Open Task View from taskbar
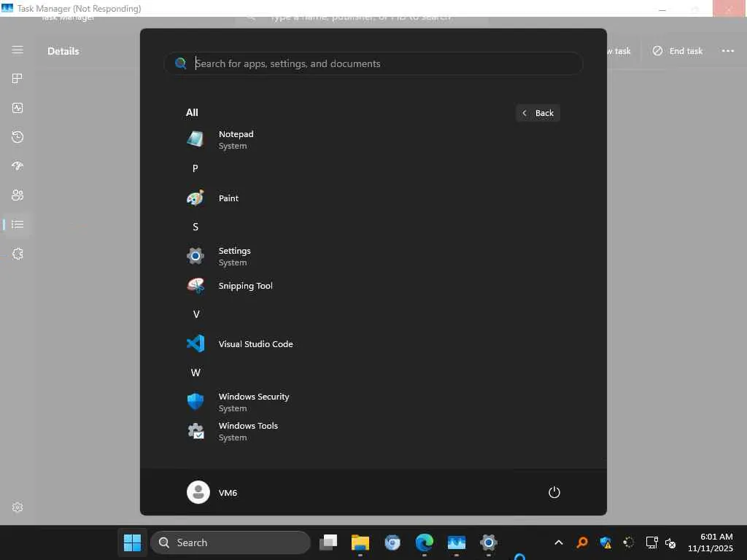The height and width of the screenshot is (560, 747). 328,542
